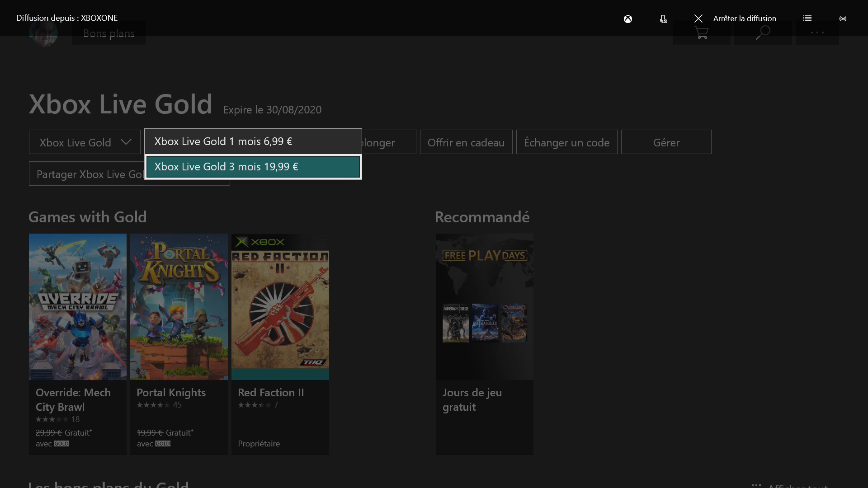
Task: Select Xbox Live Gold 1 mois 6,99 €
Action: point(253,141)
